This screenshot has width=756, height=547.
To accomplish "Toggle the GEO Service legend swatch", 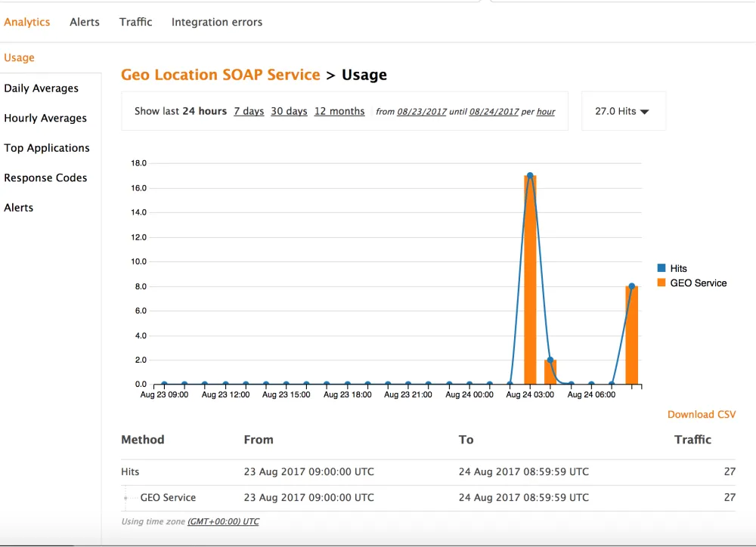I will point(661,283).
